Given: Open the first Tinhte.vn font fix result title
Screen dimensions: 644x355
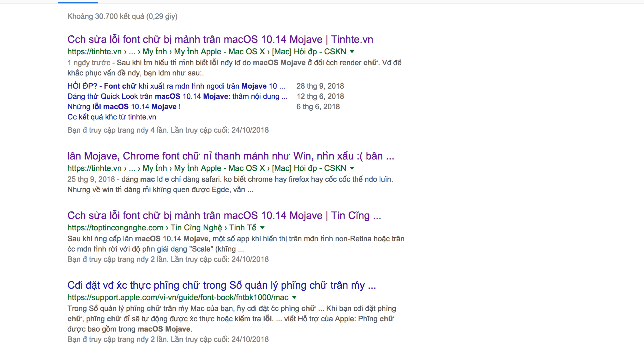Looking at the screenshot, I should (220, 39).
